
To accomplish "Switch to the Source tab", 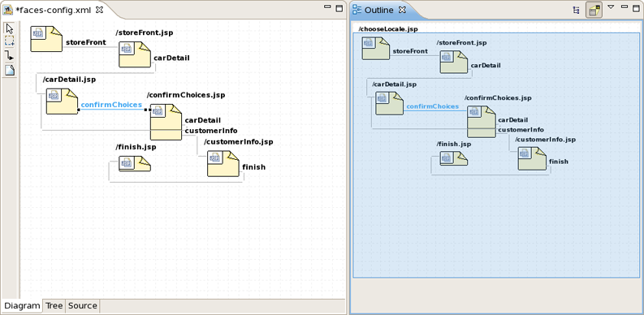I will pos(83,306).
